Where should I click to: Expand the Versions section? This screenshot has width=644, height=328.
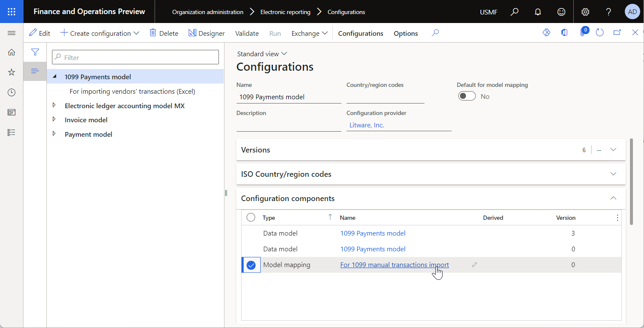(613, 150)
